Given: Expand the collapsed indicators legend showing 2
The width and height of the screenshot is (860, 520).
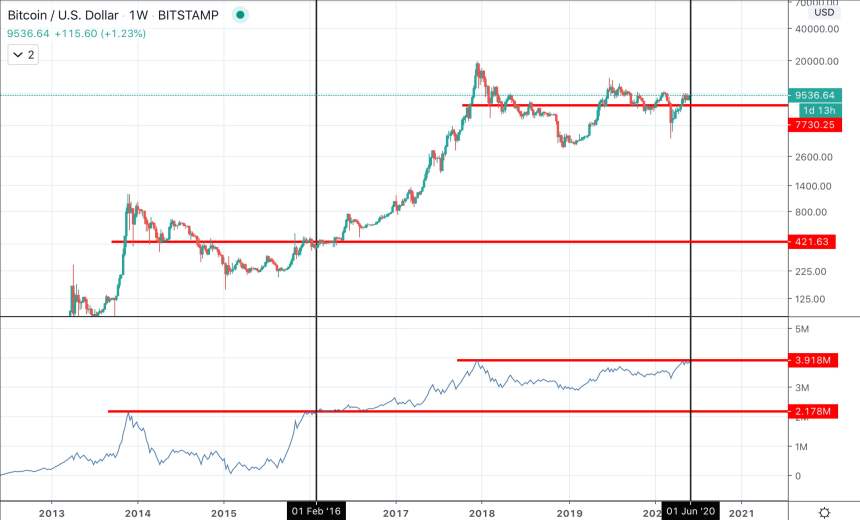Looking at the screenshot, I should (x=23, y=55).
